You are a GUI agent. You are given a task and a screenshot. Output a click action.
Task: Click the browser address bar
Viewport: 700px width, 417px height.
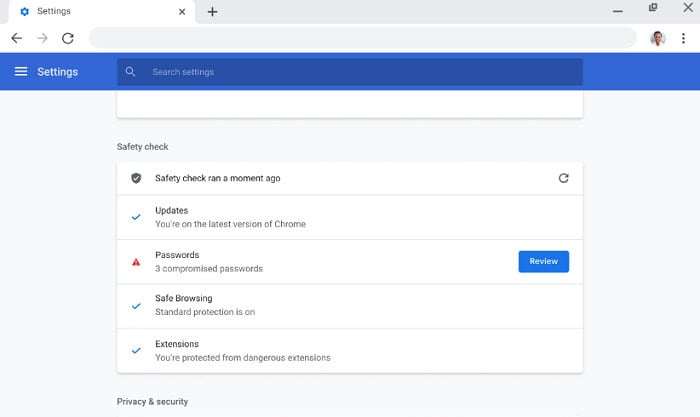pyautogui.click(x=362, y=38)
